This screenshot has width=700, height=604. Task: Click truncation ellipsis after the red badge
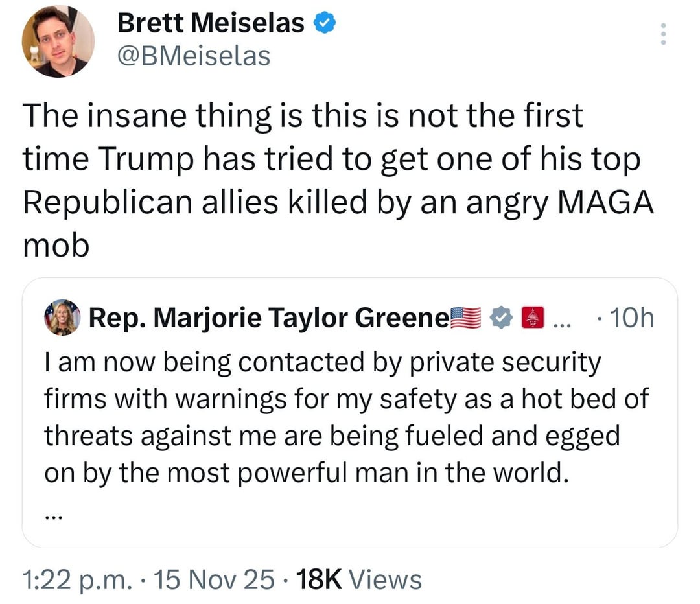[559, 319]
